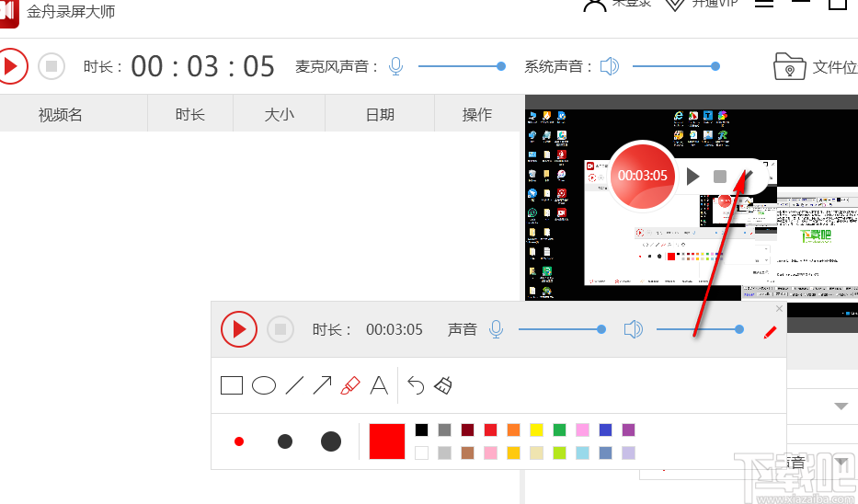Click the clear-all broom icon
The image size is (858, 504).
[x=443, y=385]
